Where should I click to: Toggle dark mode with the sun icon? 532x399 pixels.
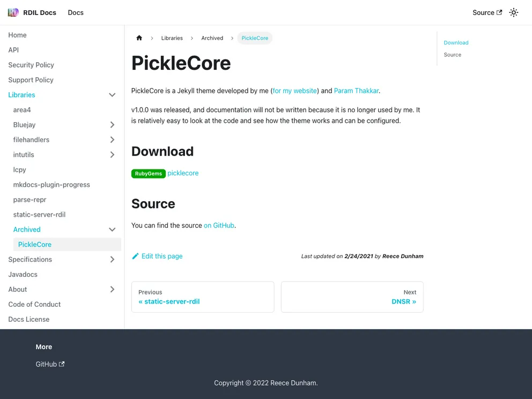[514, 12]
